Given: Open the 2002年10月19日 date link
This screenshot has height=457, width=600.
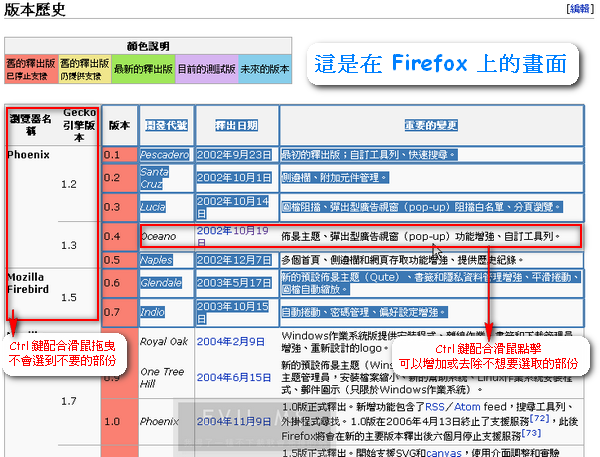Looking at the screenshot, I should pyautogui.click(x=233, y=236).
